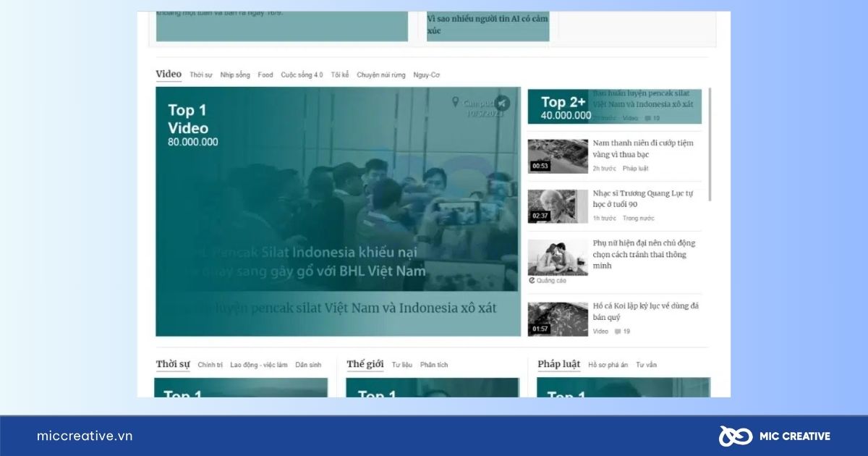Viewport: 868px width, 456px height.
Task: Open thumbnail with 00:53 duration
Action: (x=558, y=156)
